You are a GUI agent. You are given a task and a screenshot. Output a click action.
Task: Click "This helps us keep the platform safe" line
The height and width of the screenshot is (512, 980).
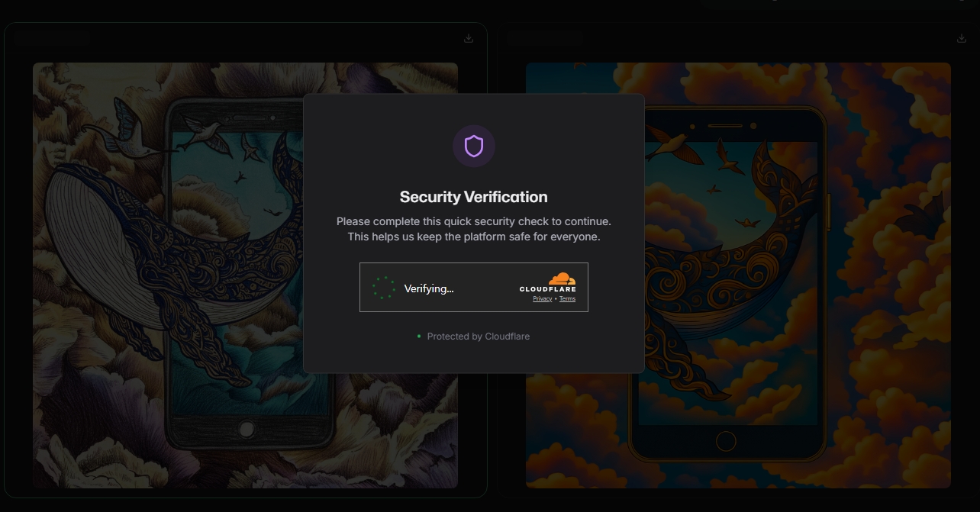tap(474, 237)
